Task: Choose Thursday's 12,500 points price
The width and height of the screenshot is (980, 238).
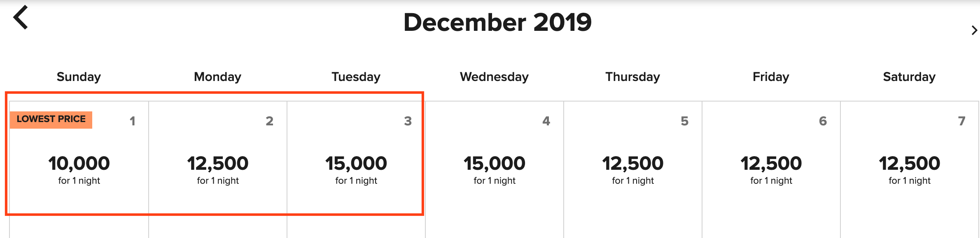Action: click(x=633, y=164)
